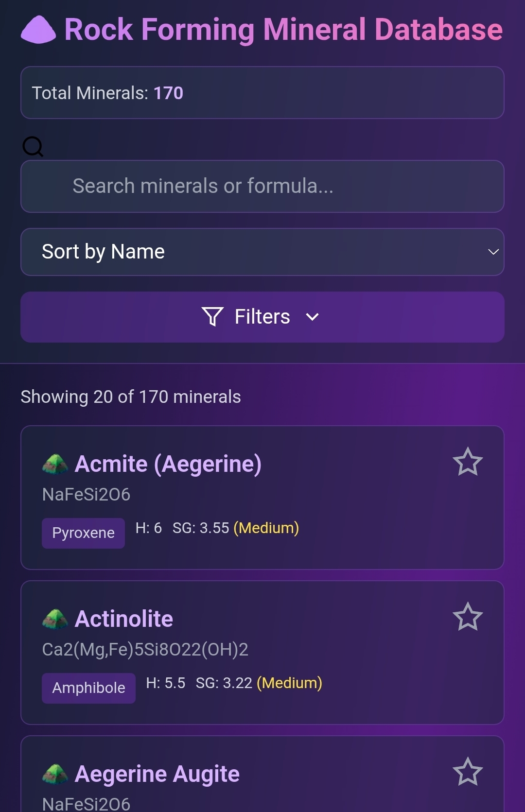Screen dimensions: 525x812
Task: Click the purple rock logo icon
Action: [x=38, y=30]
